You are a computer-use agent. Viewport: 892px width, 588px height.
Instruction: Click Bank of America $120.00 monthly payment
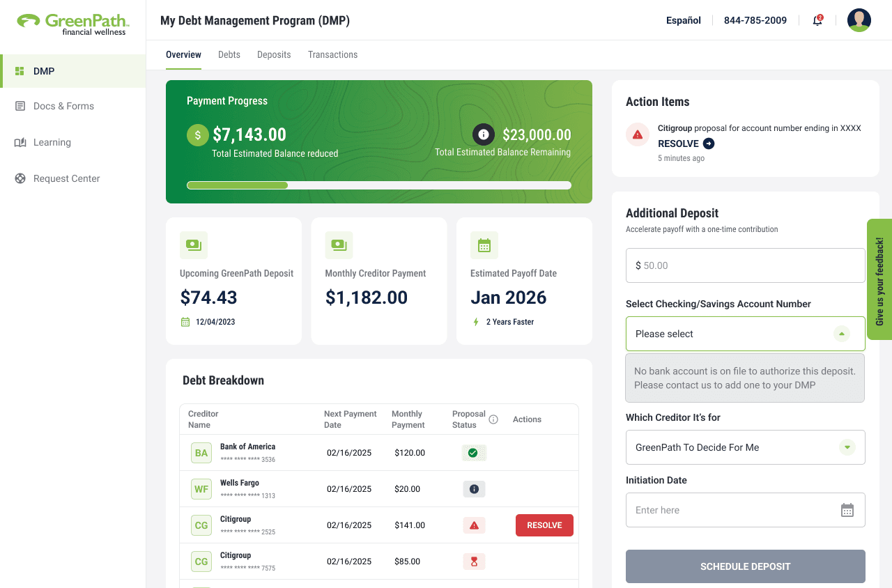[410, 453]
